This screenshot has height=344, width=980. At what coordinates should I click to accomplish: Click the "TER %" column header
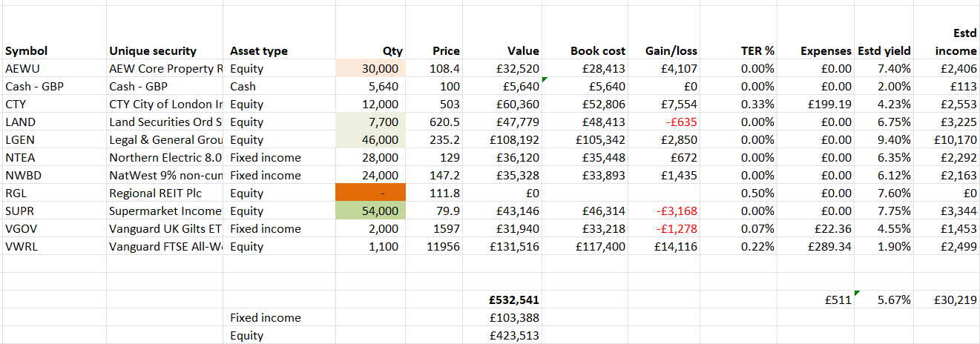tap(757, 51)
